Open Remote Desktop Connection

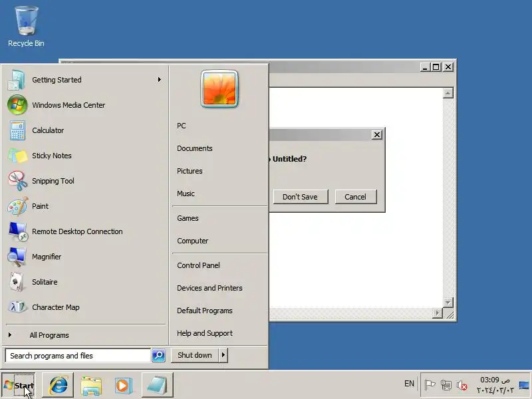pyautogui.click(x=85, y=231)
